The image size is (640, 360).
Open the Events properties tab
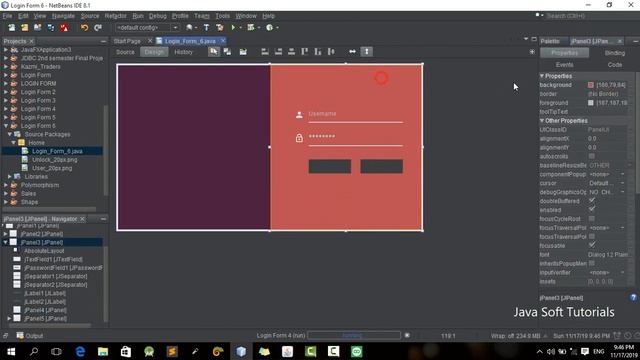(564, 64)
